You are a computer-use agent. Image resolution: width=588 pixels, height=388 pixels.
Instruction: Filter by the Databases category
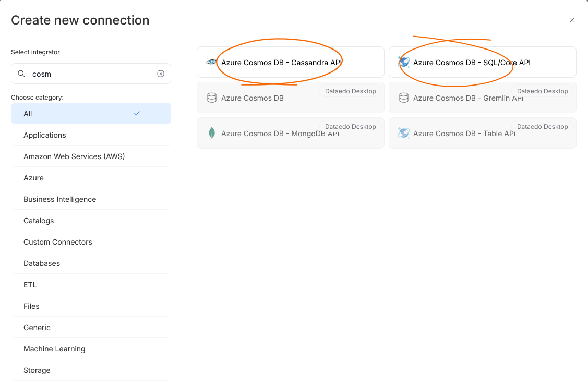coord(91,263)
